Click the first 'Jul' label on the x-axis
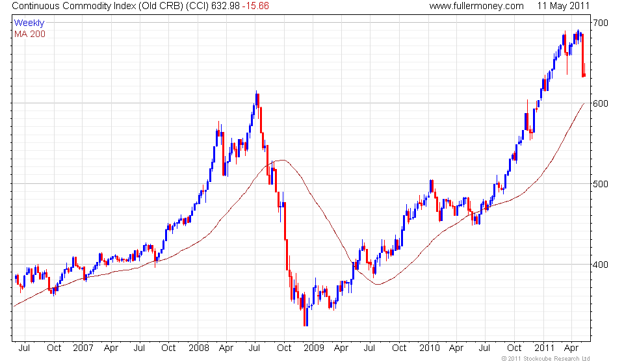 [x=24, y=348]
